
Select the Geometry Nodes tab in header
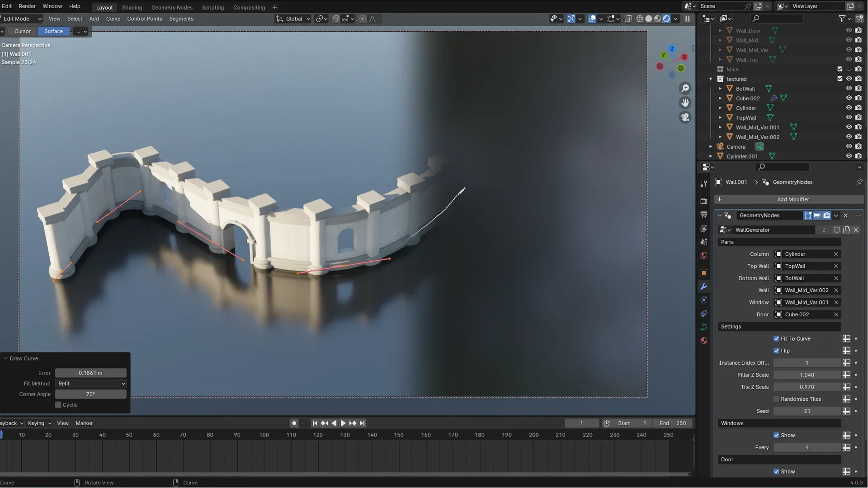point(172,7)
